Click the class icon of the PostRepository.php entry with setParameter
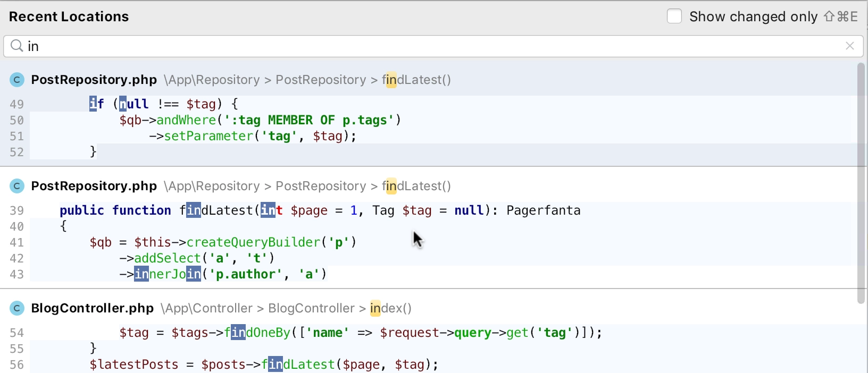 point(17,80)
